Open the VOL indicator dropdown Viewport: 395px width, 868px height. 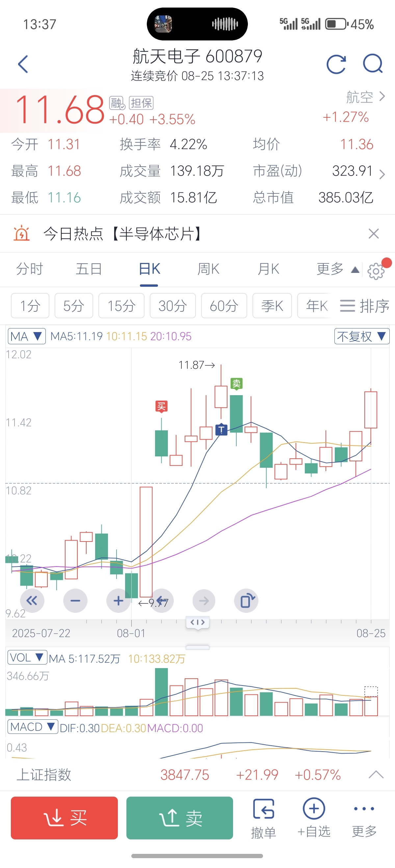27,657
